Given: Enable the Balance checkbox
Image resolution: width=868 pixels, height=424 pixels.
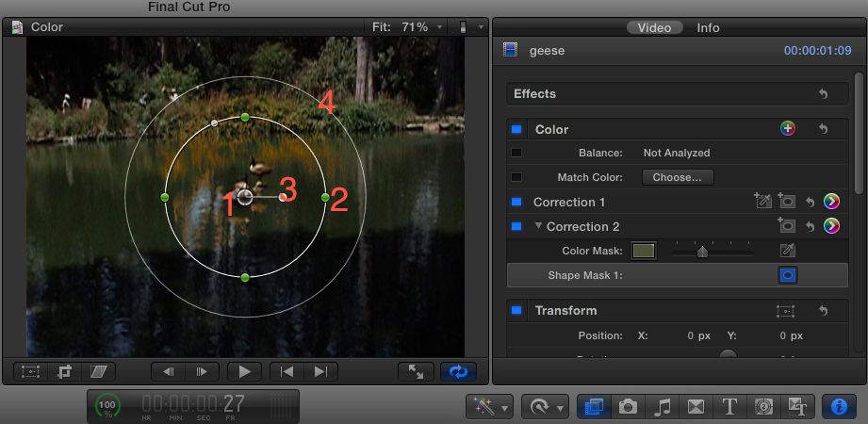Looking at the screenshot, I should pos(516,153).
